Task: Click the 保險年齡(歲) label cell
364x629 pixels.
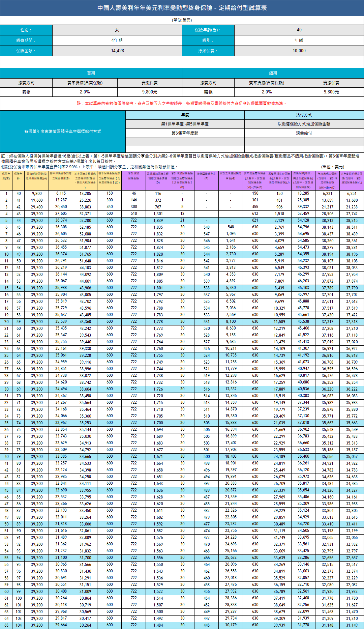Action: (208, 30)
